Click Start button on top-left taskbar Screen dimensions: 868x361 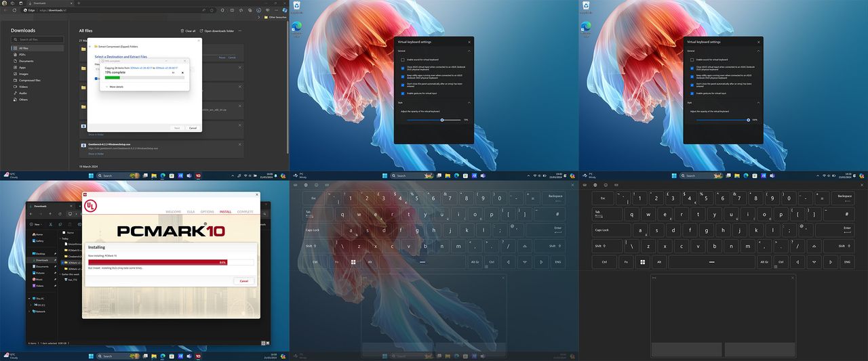click(x=91, y=175)
